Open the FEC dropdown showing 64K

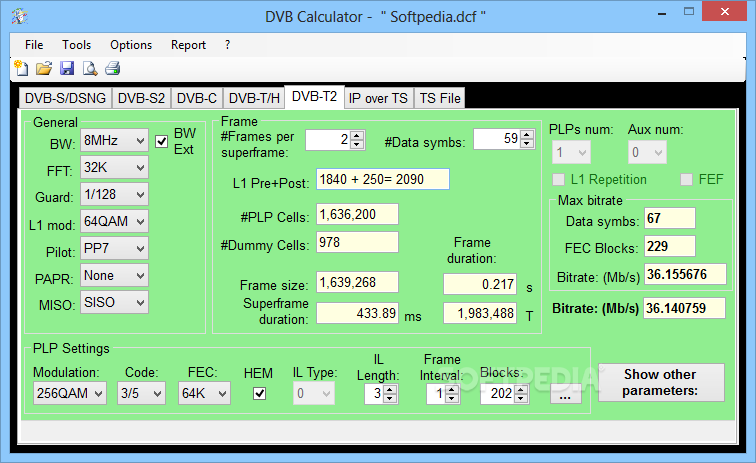[x=204, y=393]
